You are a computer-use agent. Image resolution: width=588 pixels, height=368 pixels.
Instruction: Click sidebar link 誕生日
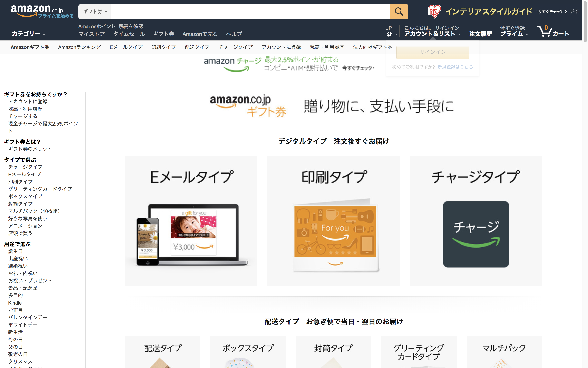coord(15,251)
